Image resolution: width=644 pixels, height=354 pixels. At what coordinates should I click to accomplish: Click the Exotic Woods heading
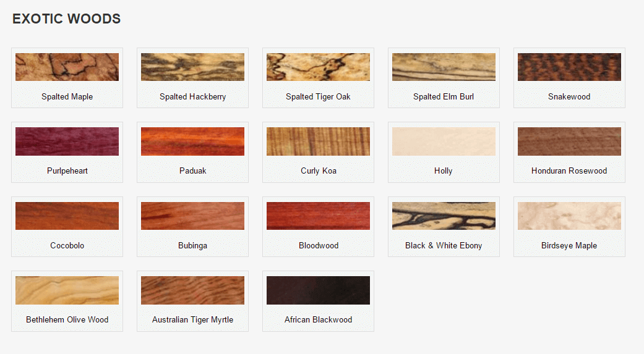pyautogui.click(x=67, y=19)
